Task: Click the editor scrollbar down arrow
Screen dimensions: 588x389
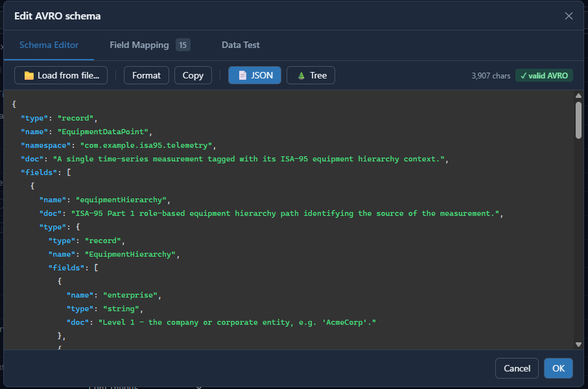Action: click(578, 344)
